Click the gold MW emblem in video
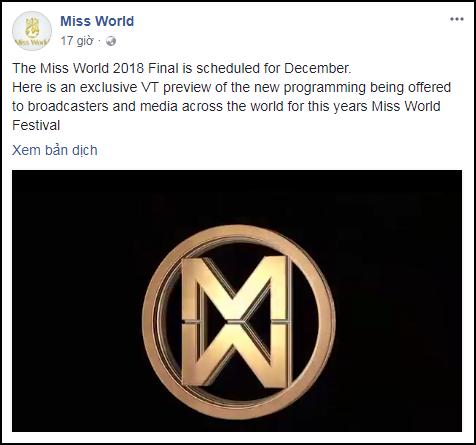Screen dimensions: 476x445 [239, 322]
